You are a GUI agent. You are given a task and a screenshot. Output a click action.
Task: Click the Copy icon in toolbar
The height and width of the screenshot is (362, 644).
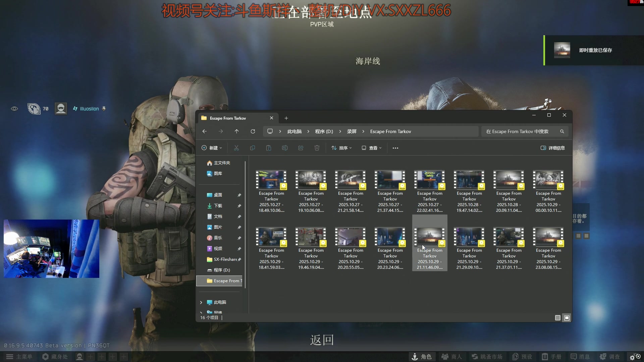(x=253, y=148)
